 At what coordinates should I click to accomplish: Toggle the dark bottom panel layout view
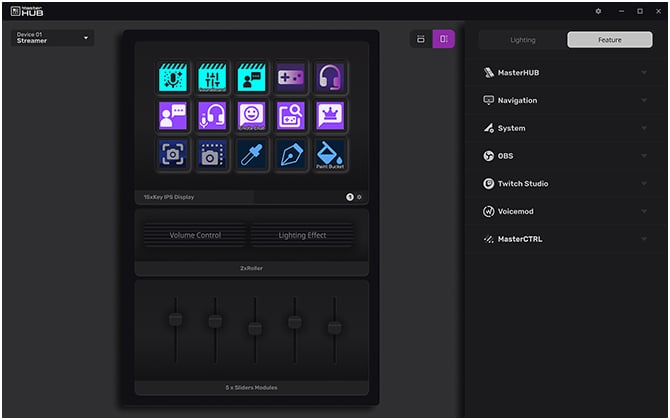tap(421, 39)
